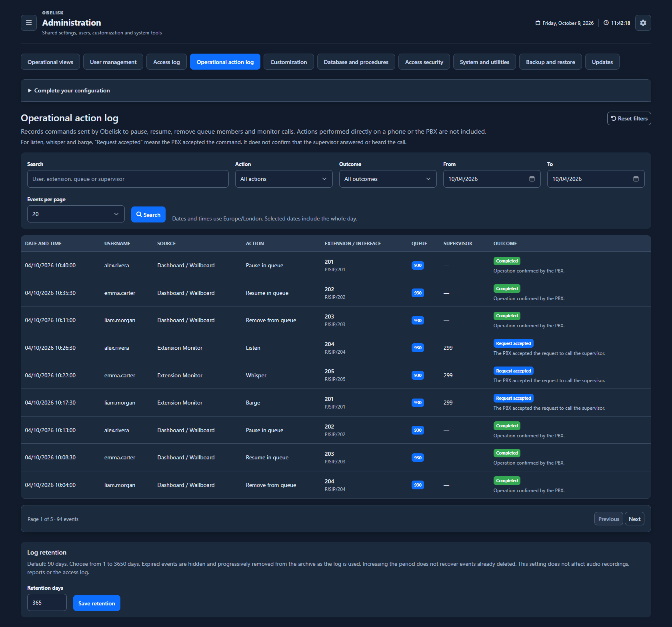The width and height of the screenshot is (672, 627).
Task: Open Database and procedures tab
Action: click(x=356, y=62)
